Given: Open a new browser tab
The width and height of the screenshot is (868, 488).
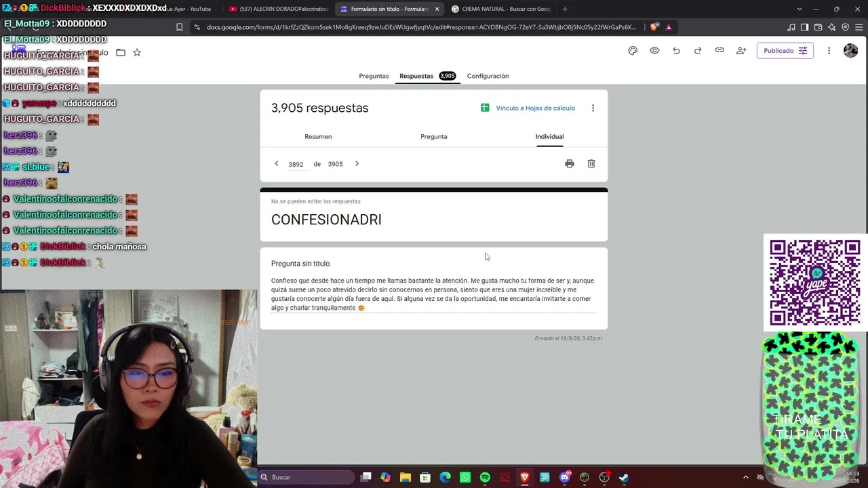Looking at the screenshot, I should point(565,9).
